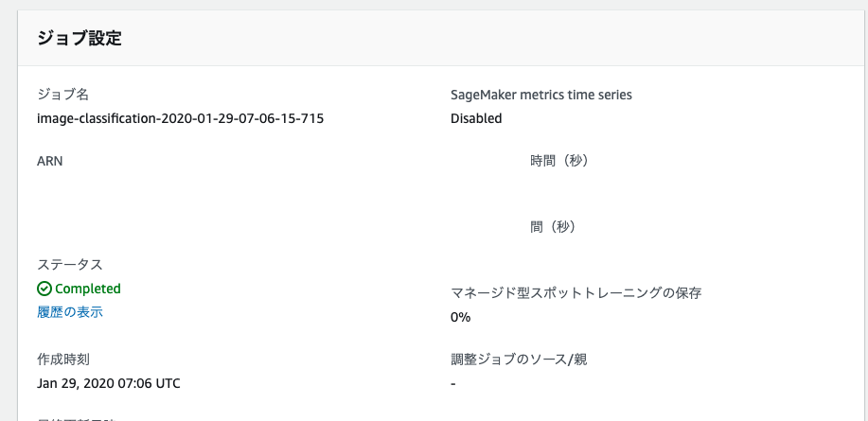
Task: Click the SageMaker metrics time series label
Action: (x=540, y=95)
